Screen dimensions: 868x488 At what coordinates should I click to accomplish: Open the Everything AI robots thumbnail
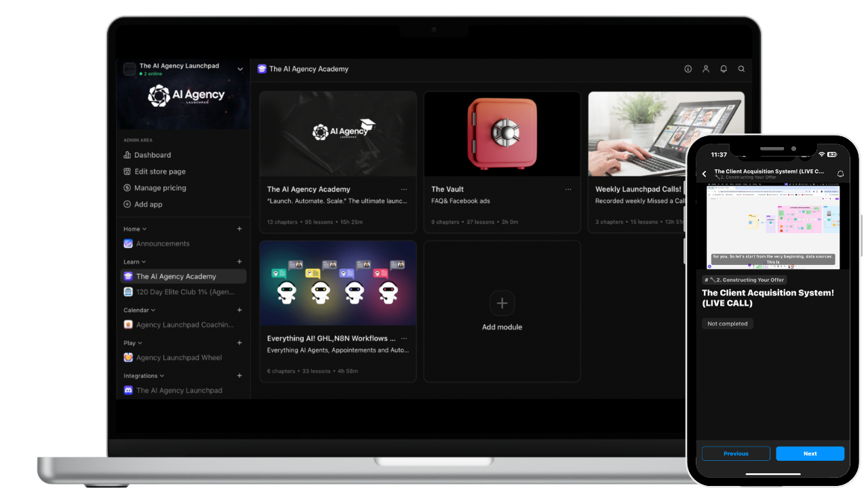point(338,283)
